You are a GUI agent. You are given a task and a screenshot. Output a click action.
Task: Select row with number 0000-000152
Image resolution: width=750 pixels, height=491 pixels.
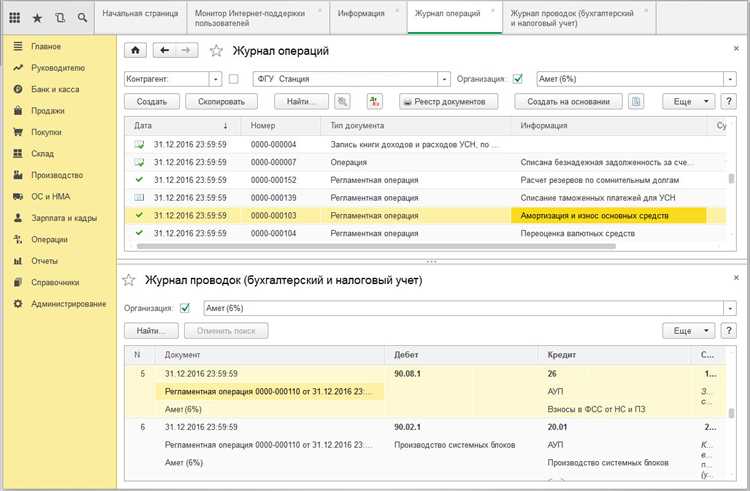click(426, 180)
